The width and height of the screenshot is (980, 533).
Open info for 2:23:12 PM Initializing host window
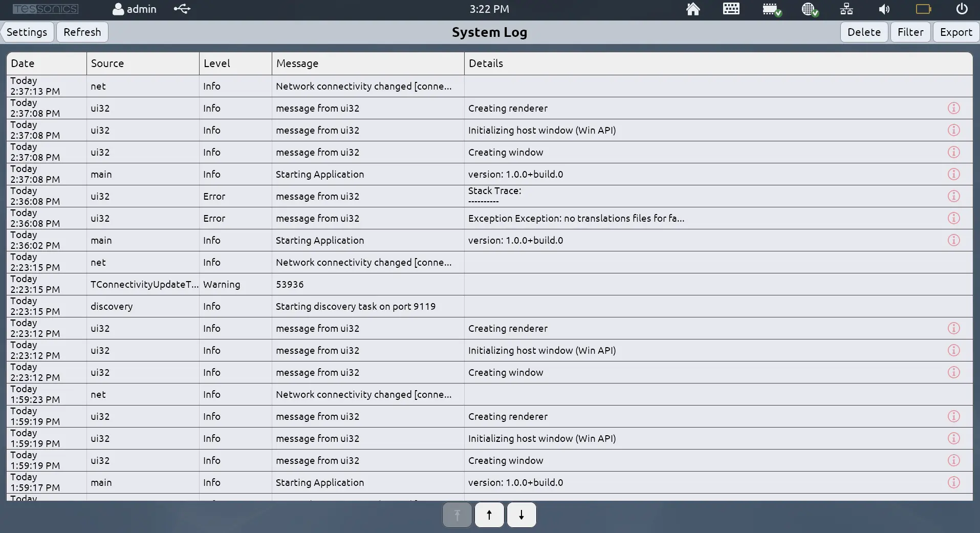(x=953, y=350)
